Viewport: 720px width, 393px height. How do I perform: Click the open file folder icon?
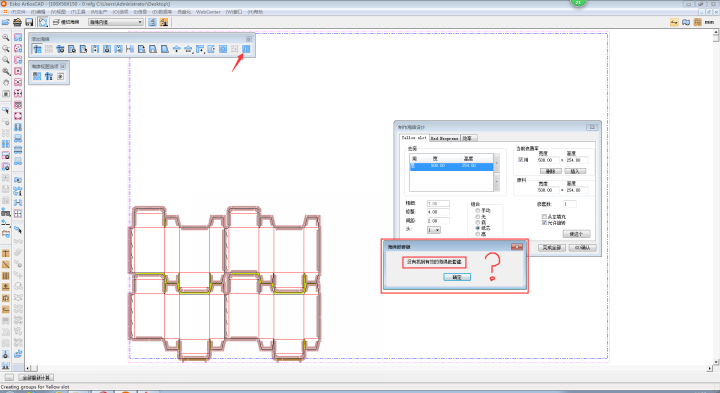coord(6,22)
